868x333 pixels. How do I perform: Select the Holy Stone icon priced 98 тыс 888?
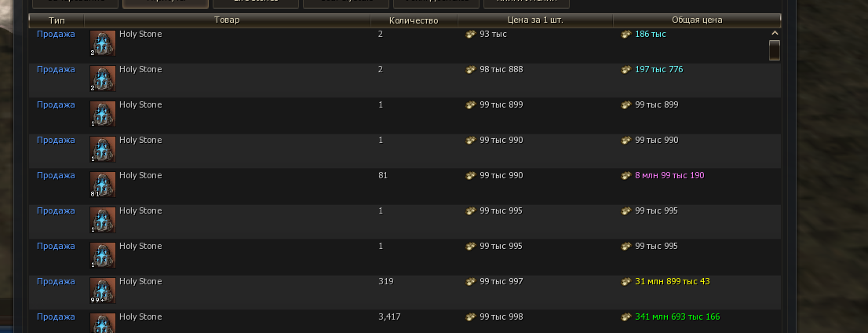[103, 79]
